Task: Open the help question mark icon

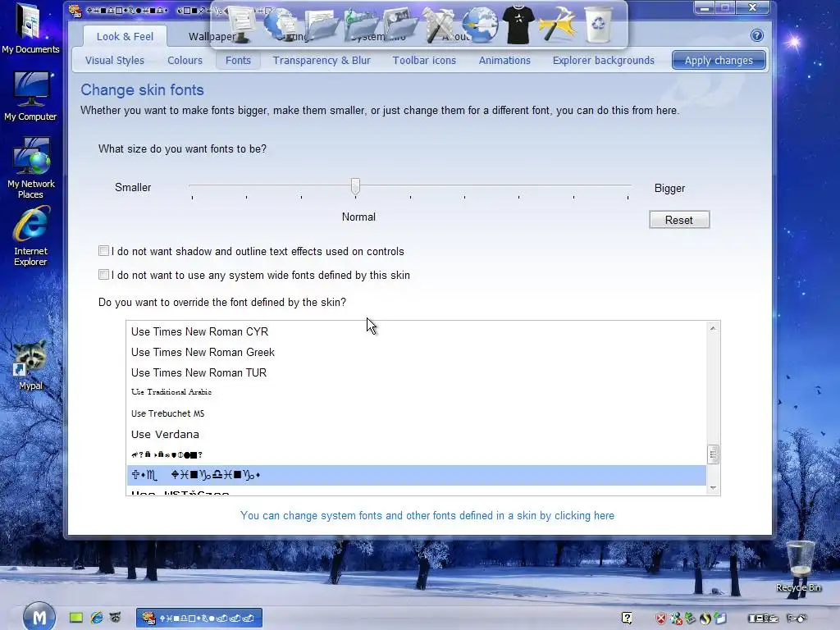Action: pyautogui.click(x=756, y=35)
